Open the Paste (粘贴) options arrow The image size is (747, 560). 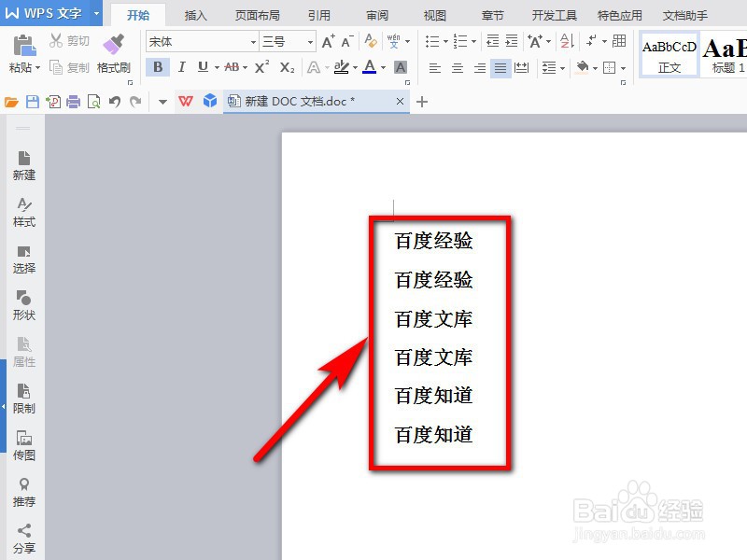[x=37, y=67]
